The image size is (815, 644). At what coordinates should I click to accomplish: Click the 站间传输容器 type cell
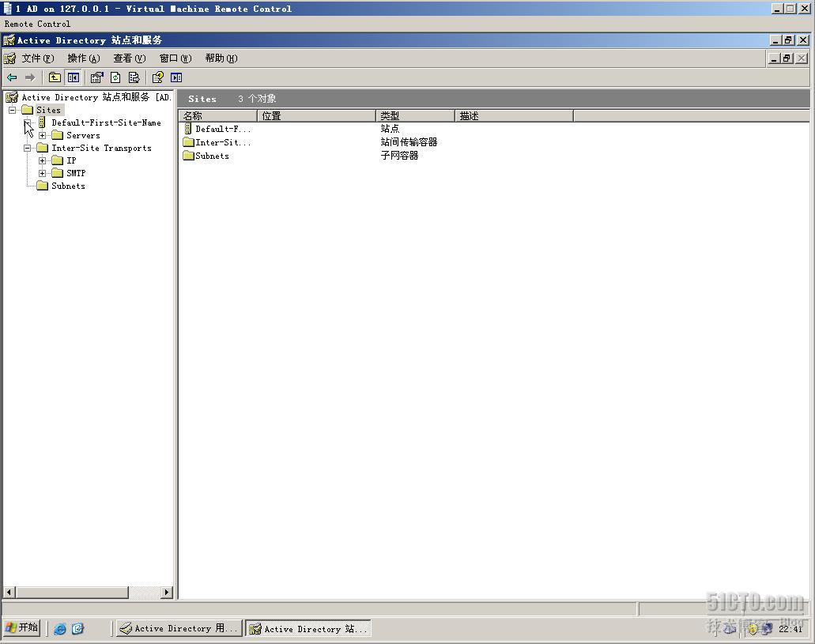coord(409,142)
